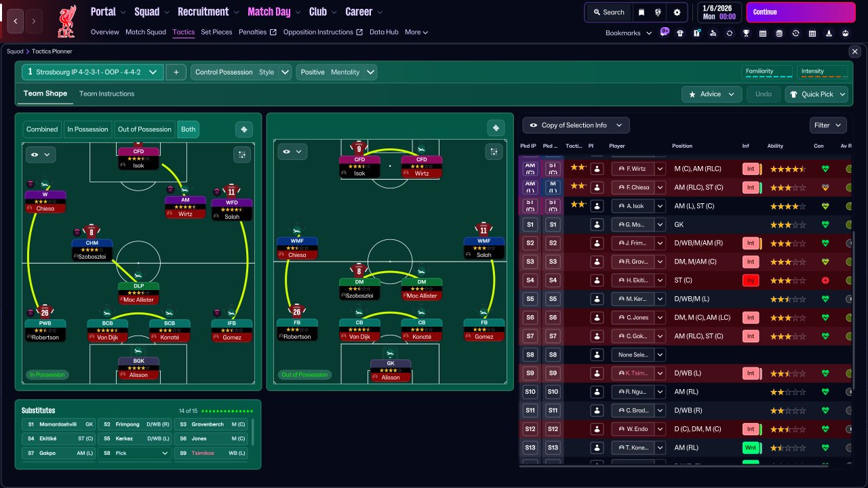Open the Opposition Instructions link
The image size is (868, 488).
(x=323, y=32)
